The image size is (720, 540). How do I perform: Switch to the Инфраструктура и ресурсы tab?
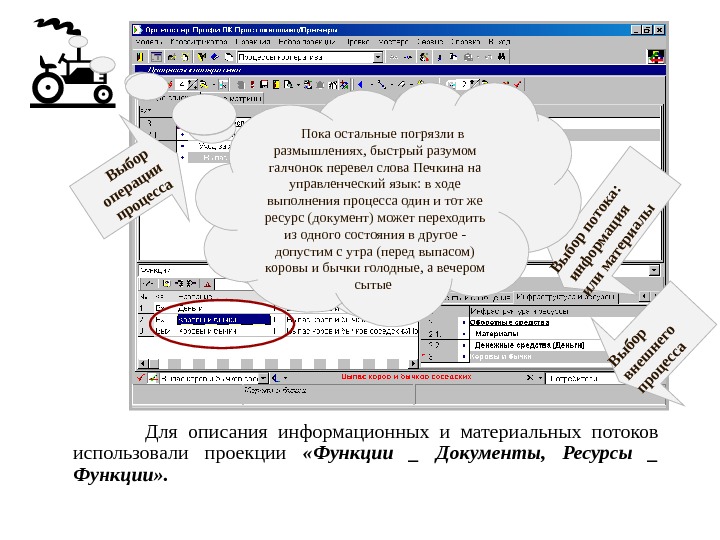point(566,297)
